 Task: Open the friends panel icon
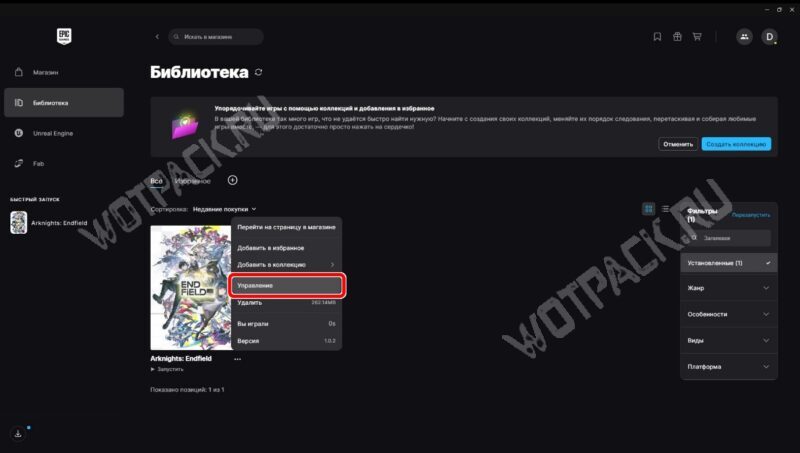tap(744, 37)
